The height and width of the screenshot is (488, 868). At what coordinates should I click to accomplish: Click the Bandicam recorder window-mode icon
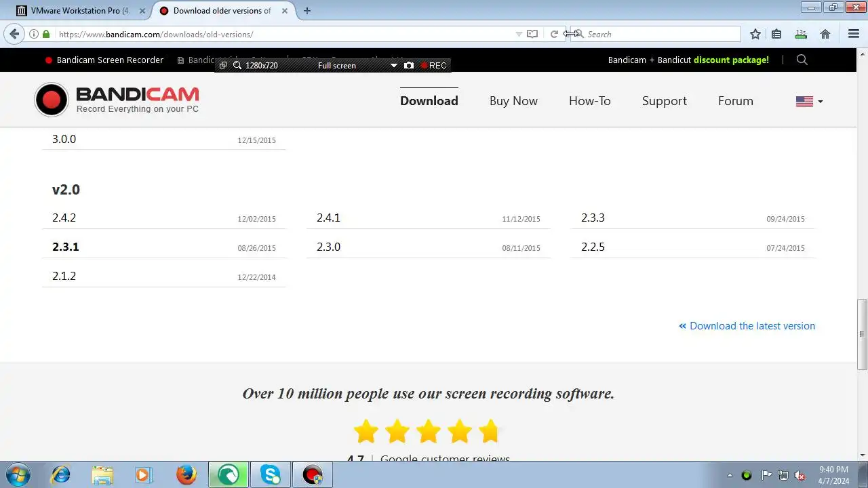pos(223,65)
